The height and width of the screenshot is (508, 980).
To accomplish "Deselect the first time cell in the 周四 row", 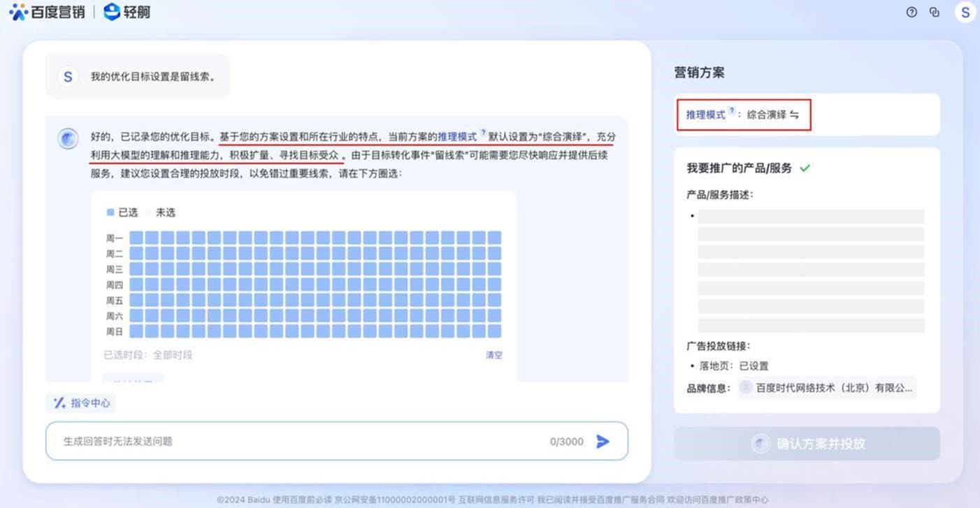I will pos(136,284).
